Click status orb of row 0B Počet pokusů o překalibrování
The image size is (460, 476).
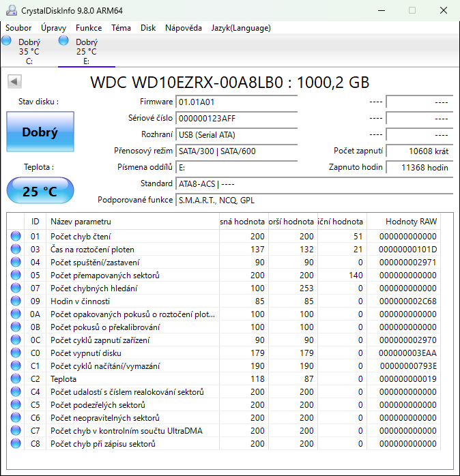[x=16, y=327]
